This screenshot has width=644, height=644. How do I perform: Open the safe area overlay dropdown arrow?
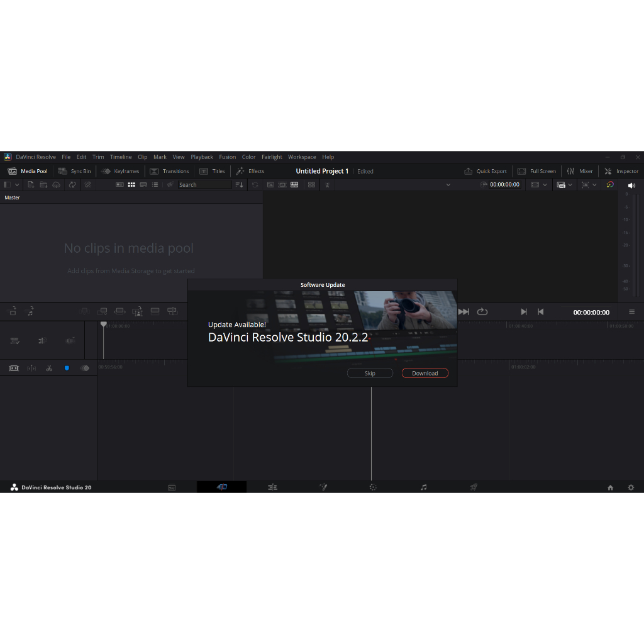pyautogui.click(x=545, y=185)
